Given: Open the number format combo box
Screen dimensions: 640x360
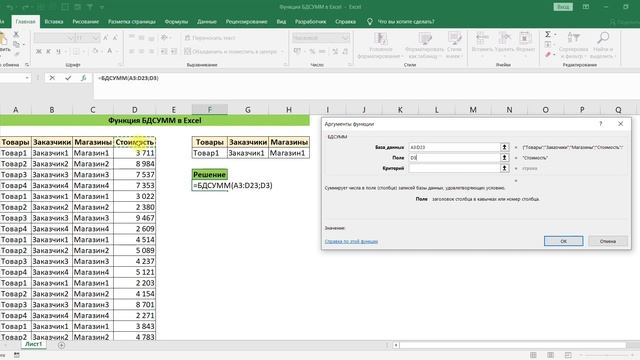Looking at the screenshot, I should pos(320,38).
